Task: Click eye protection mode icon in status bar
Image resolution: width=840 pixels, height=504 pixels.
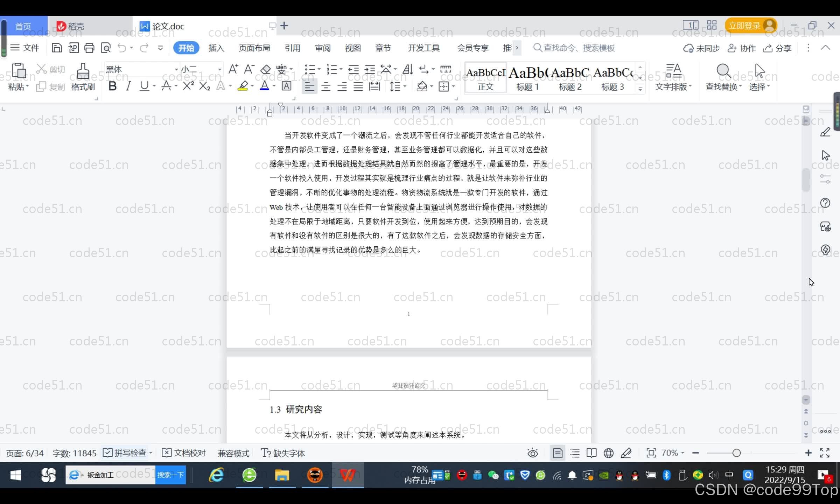Action: tap(533, 453)
